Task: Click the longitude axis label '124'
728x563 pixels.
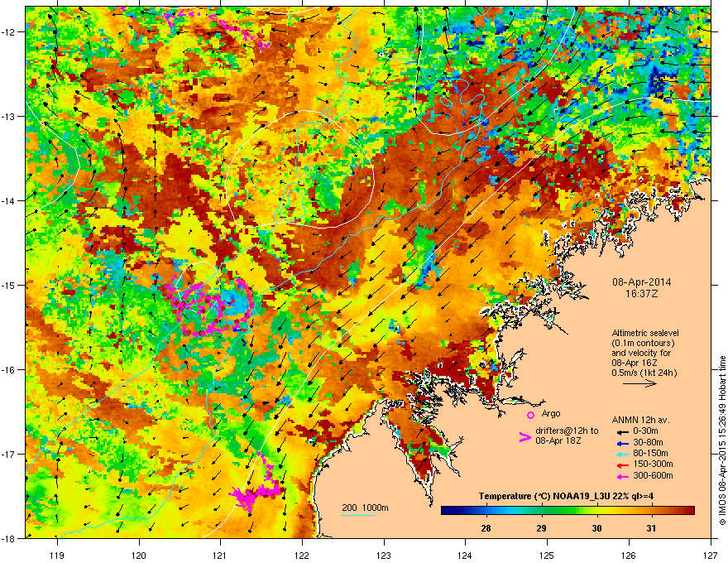Action: pyautogui.click(x=465, y=555)
